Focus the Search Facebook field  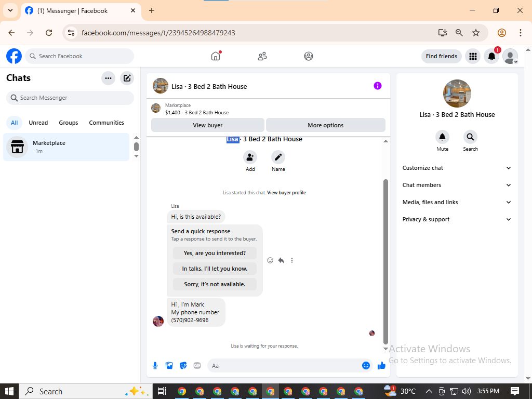coord(79,56)
